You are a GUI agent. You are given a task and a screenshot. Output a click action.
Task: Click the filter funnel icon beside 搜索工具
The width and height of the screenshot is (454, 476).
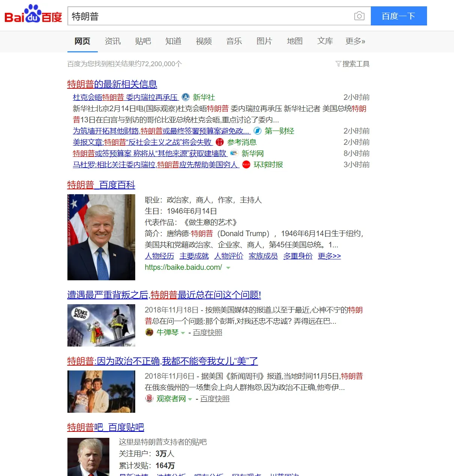coord(338,64)
